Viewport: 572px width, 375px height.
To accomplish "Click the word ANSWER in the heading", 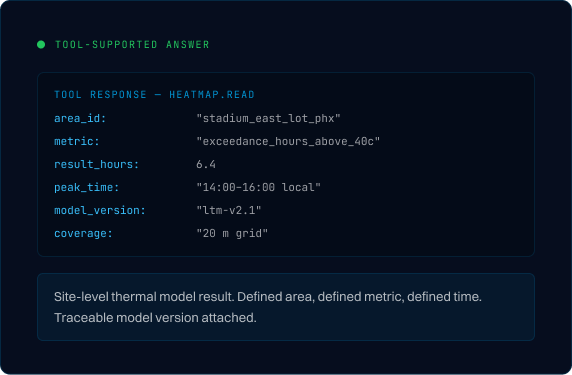I will (188, 45).
